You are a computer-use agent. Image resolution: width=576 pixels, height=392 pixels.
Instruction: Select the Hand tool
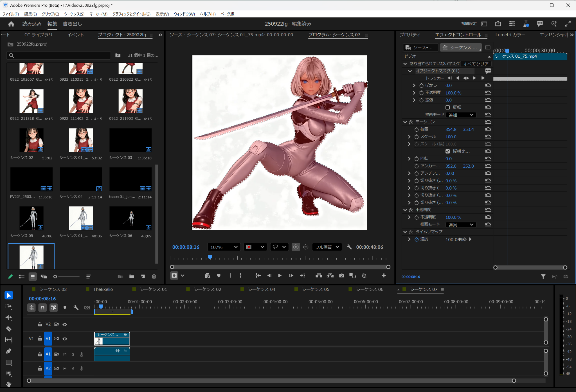9,384
